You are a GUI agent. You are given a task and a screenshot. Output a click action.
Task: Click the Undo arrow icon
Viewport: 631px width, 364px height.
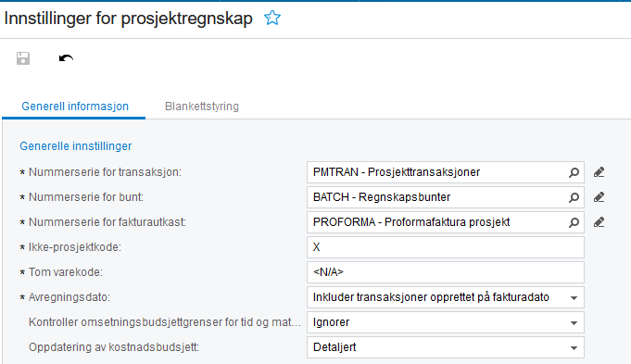(66, 58)
